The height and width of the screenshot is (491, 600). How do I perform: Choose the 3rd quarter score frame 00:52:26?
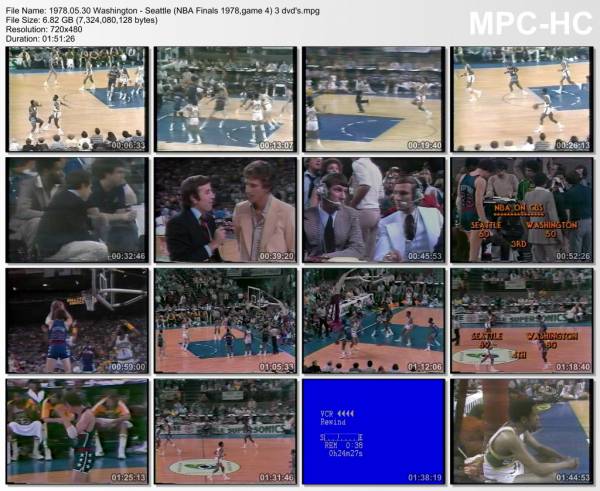pos(522,210)
